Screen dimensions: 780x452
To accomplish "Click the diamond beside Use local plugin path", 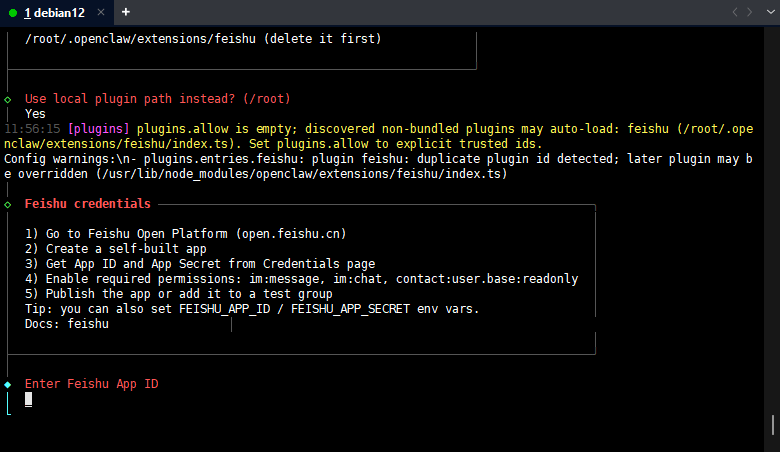I will point(8,99).
